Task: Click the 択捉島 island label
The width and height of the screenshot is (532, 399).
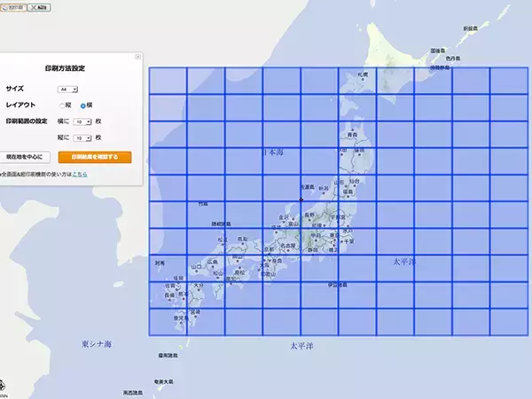Action: click(467, 29)
